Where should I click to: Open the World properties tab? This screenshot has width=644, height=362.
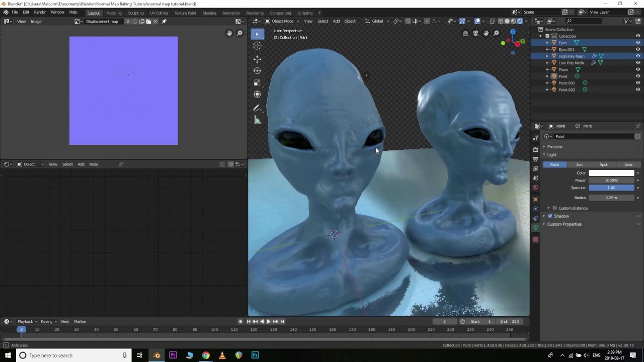(x=535, y=188)
